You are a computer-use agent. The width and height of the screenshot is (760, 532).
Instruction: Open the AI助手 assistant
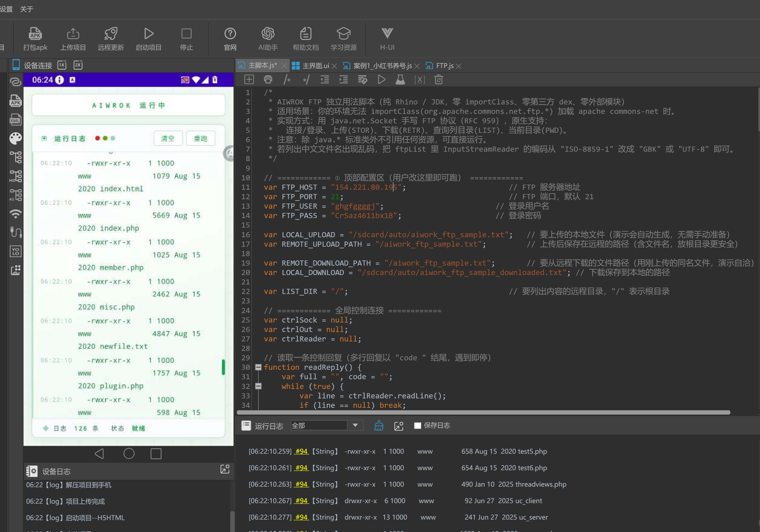coord(268,39)
